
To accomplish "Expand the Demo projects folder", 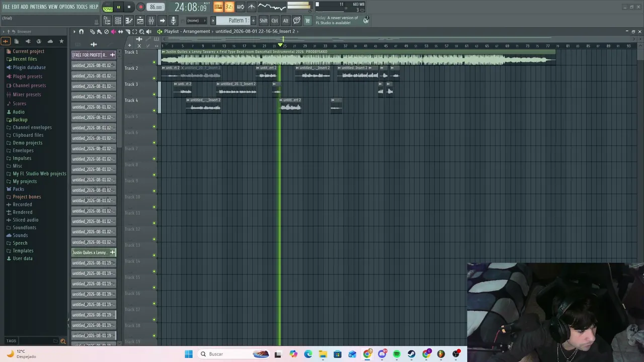I will pyautogui.click(x=28, y=143).
